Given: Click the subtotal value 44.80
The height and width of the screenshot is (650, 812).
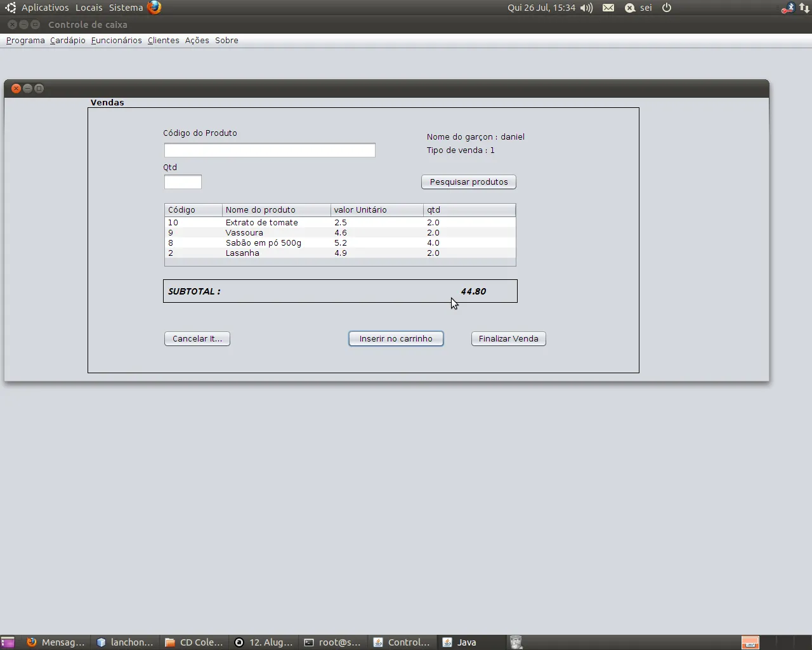Looking at the screenshot, I should click(x=473, y=291).
